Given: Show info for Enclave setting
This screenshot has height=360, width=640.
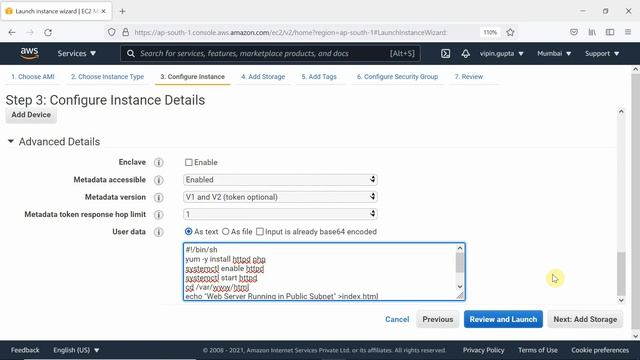Looking at the screenshot, I should point(158,162).
